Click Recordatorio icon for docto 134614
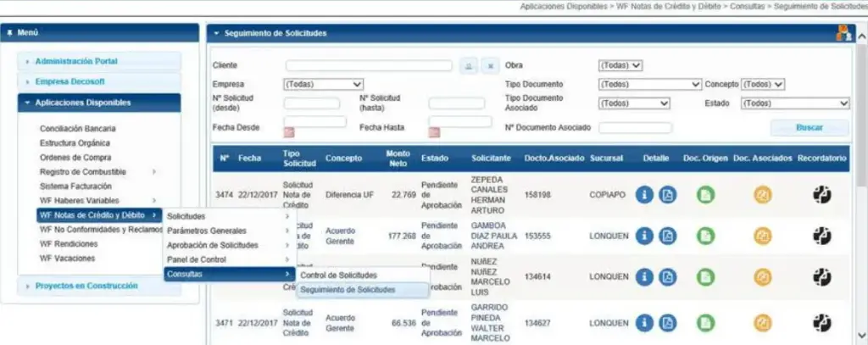Screen dimensions: 868x345 coord(822,276)
